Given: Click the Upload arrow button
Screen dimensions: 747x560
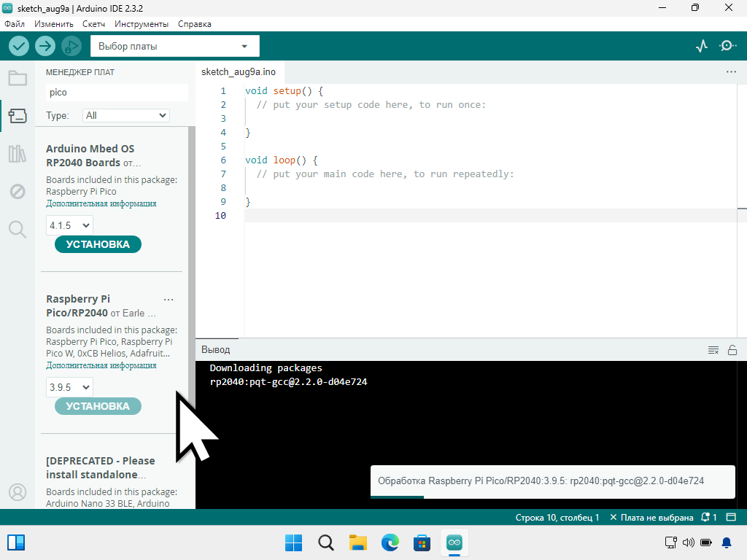Looking at the screenshot, I should [x=45, y=46].
